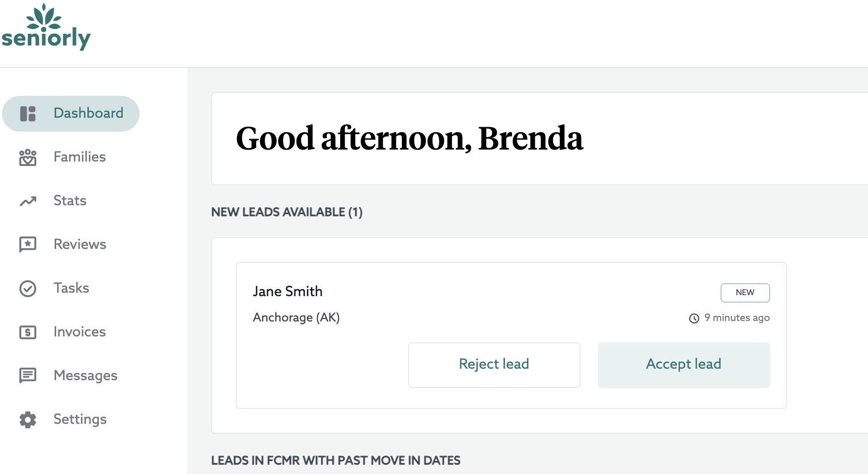Open the Dashboard navigation item

(x=71, y=113)
